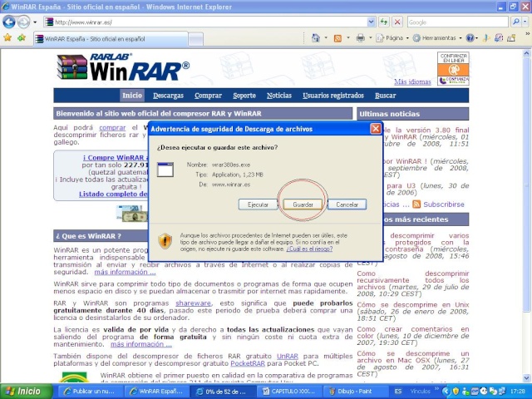Expand the RSS feeds dropdown arrow
This screenshot has height=399, width=532.
point(348,37)
